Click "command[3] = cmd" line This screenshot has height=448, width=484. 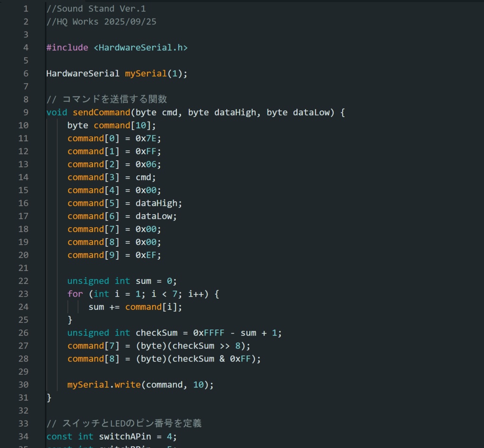112,177
